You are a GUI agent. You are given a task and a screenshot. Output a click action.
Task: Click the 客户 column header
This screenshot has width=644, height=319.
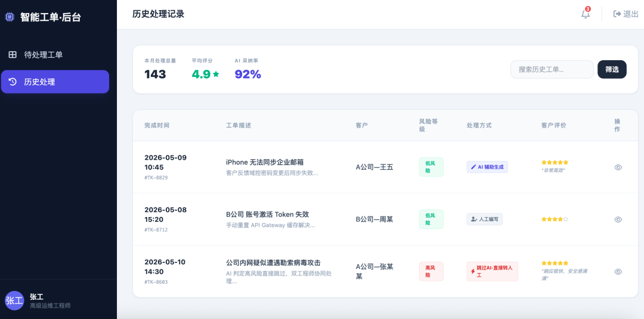(x=361, y=125)
